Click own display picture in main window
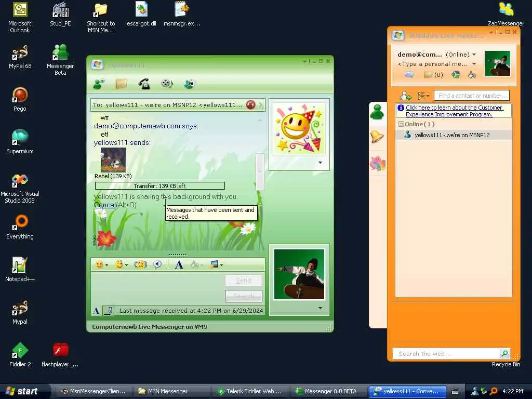Viewport: 532px width, 399px height. tap(498, 63)
